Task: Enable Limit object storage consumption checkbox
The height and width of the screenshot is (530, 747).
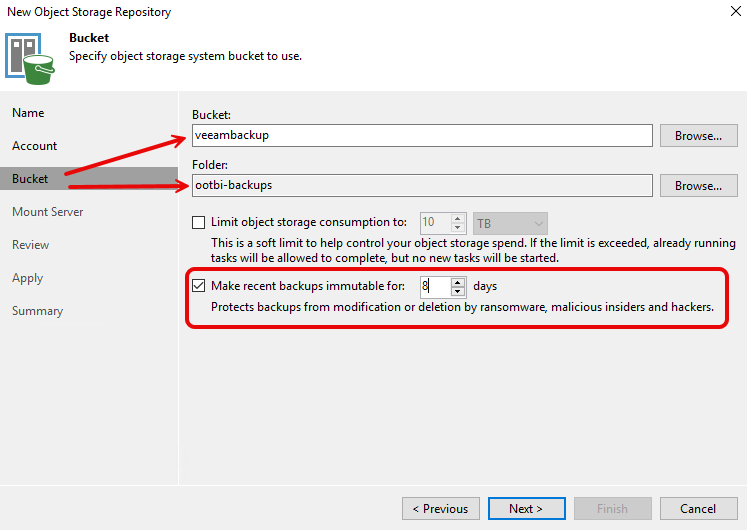Action: [x=198, y=223]
